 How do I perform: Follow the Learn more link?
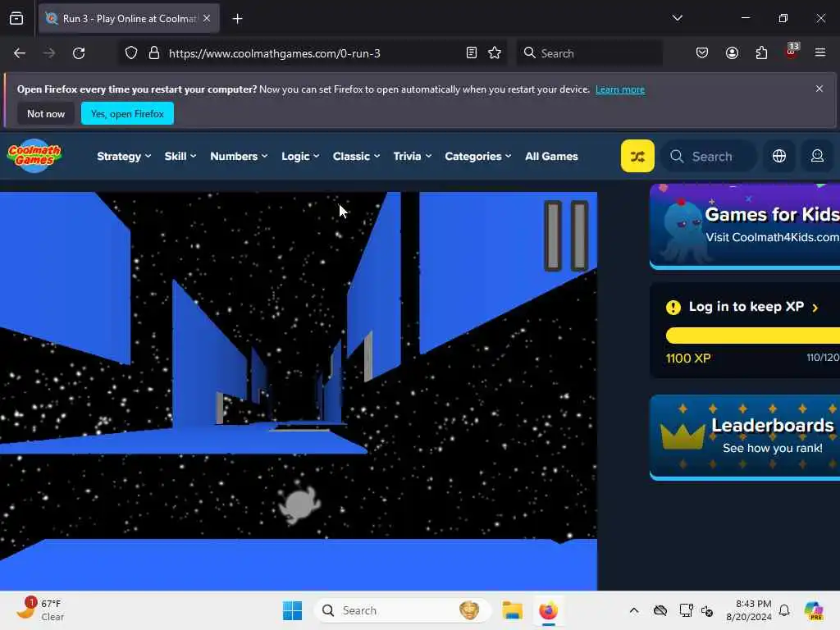pyautogui.click(x=620, y=89)
